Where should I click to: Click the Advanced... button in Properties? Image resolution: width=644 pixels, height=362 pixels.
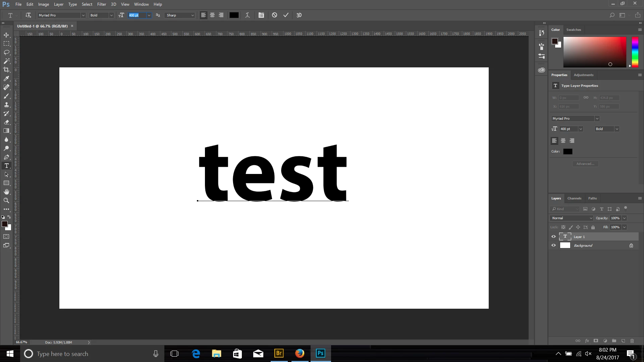[x=585, y=164]
